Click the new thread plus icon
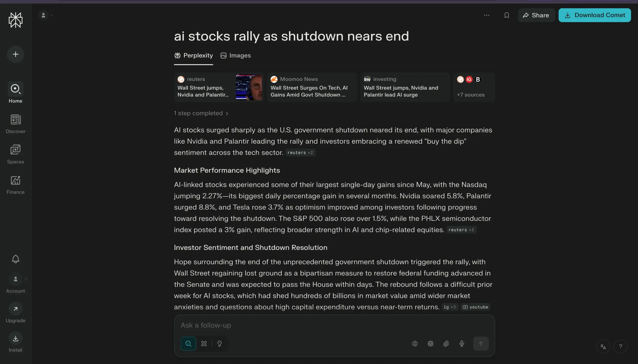The height and width of the screenshot is (364, 638). 15,54
